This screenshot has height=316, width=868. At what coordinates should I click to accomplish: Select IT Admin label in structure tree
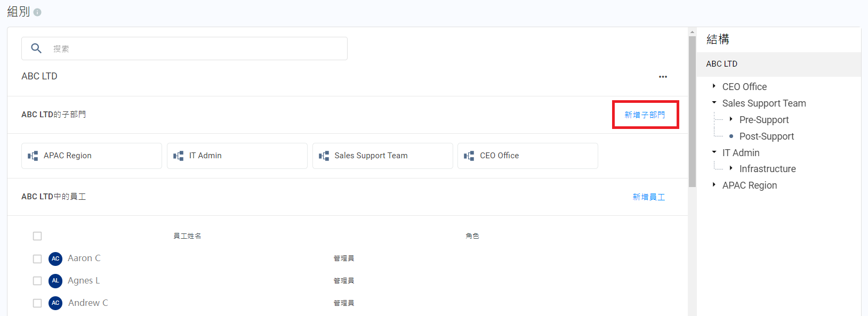741,153
